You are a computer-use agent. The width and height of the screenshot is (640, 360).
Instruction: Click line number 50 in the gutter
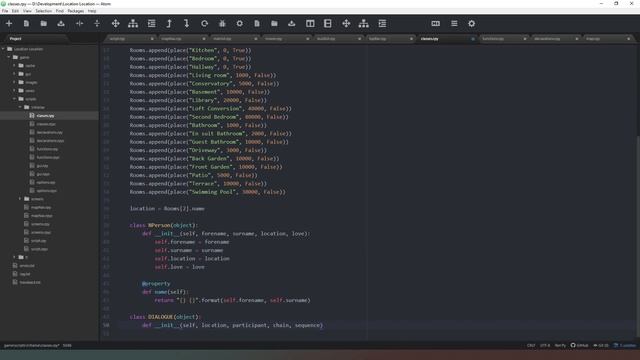point(106,325)
